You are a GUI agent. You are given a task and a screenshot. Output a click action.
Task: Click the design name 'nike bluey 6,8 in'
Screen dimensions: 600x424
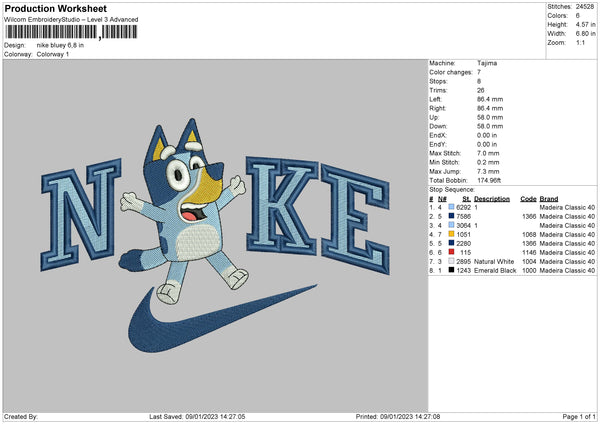[x=60, y=45]
